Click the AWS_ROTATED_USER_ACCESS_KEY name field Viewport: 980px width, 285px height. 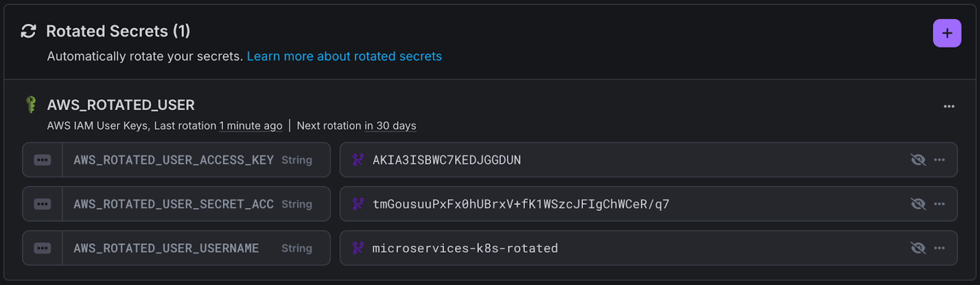point(173,160)
